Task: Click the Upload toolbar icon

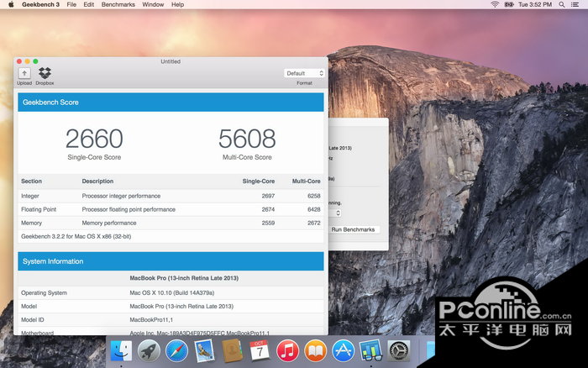Action: 24,73
